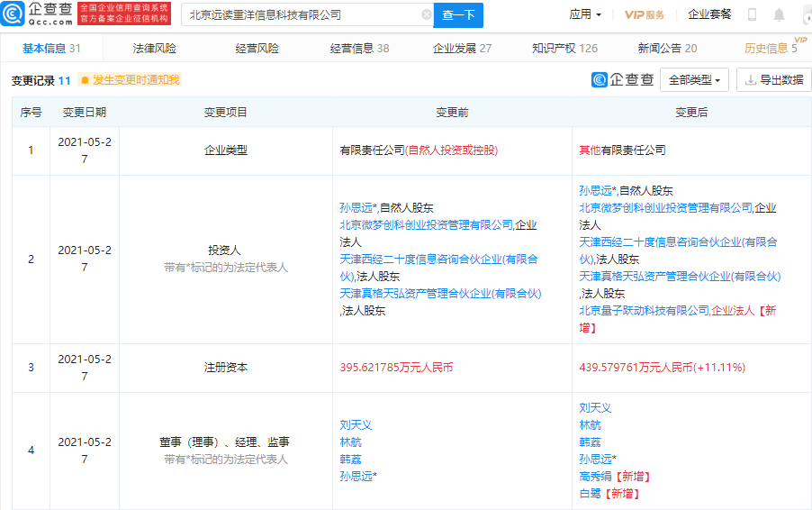Click 有限责任公司(自然人投资或控股) value
The image size is (812, 510).
tap(419, 150)
